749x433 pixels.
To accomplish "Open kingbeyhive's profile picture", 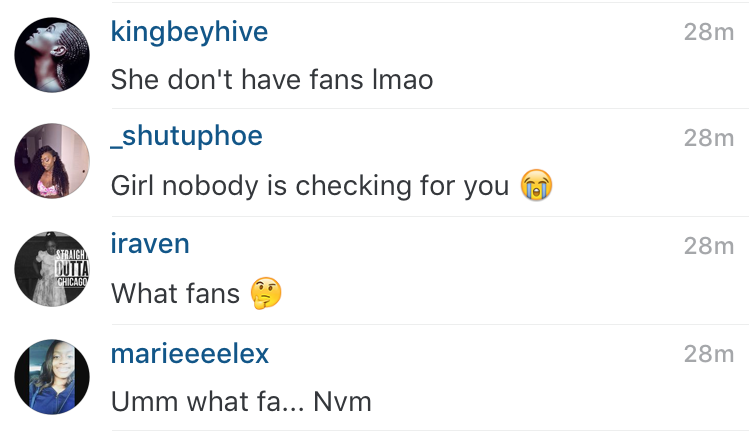I will pyautogui.click(x=52, y=55).
